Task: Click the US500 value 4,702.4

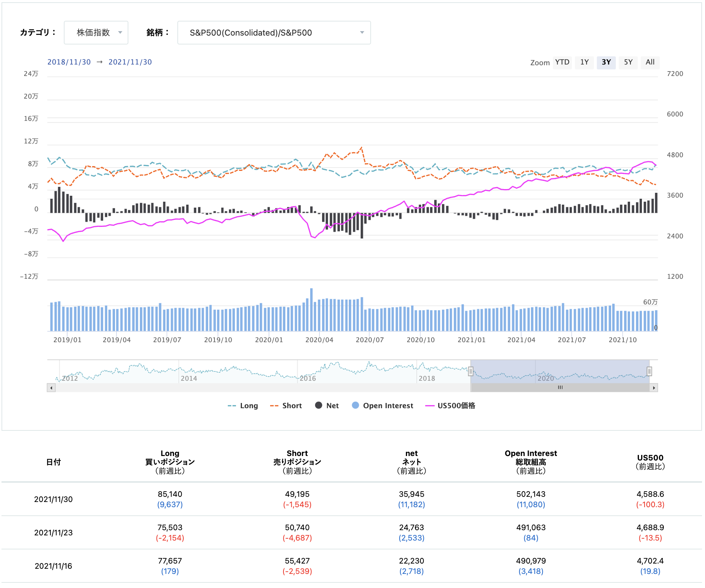Action: click(650, 561)
